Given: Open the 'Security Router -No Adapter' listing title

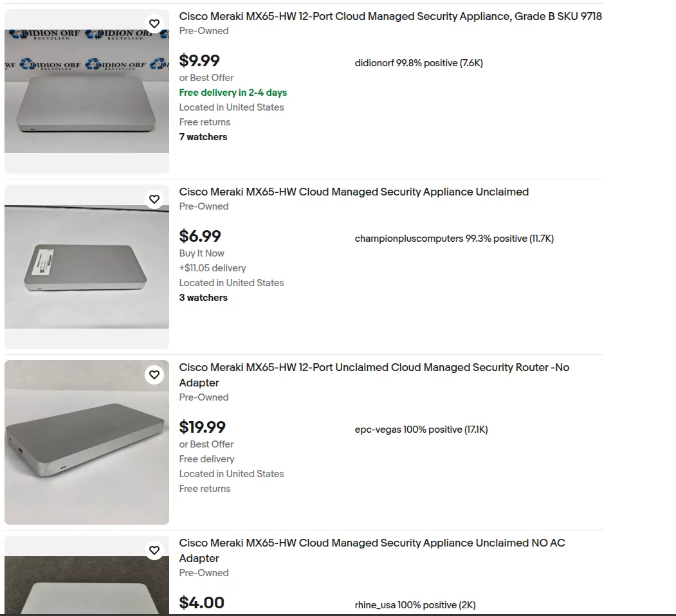Looking at the screenshot, I should click(374, 368).
